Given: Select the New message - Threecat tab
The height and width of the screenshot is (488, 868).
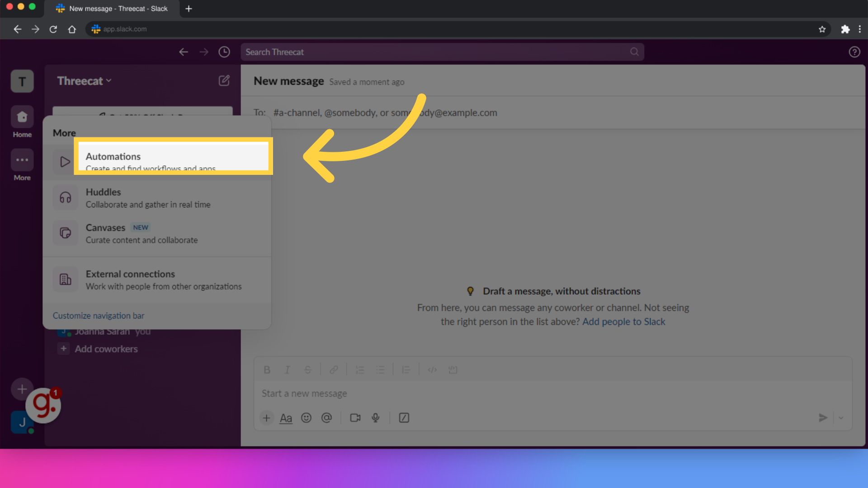Looking at the screenshot, I should click(112, 9).
